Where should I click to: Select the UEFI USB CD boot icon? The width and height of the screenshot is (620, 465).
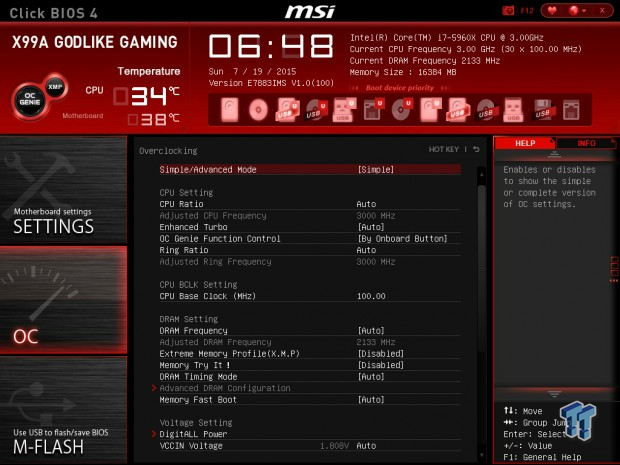pos(316,110)
